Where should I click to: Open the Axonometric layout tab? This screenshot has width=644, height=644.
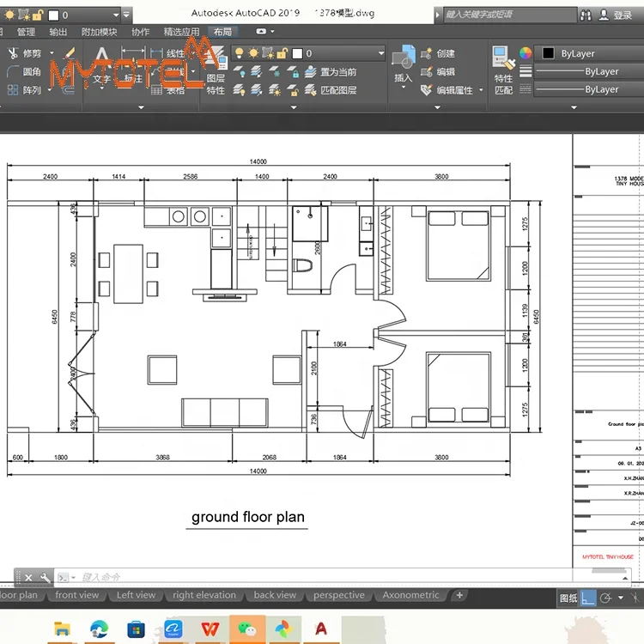410,595
